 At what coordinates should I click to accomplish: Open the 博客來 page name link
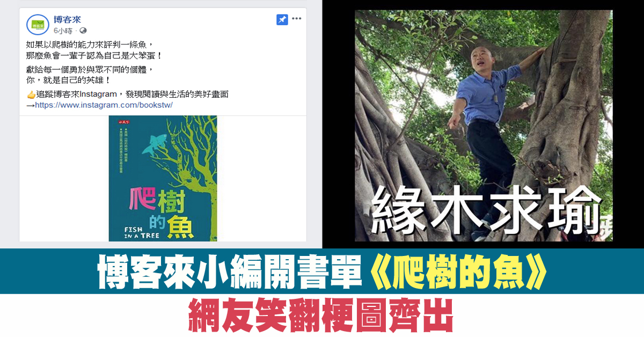pyautogui.click(x=64, y=20)
